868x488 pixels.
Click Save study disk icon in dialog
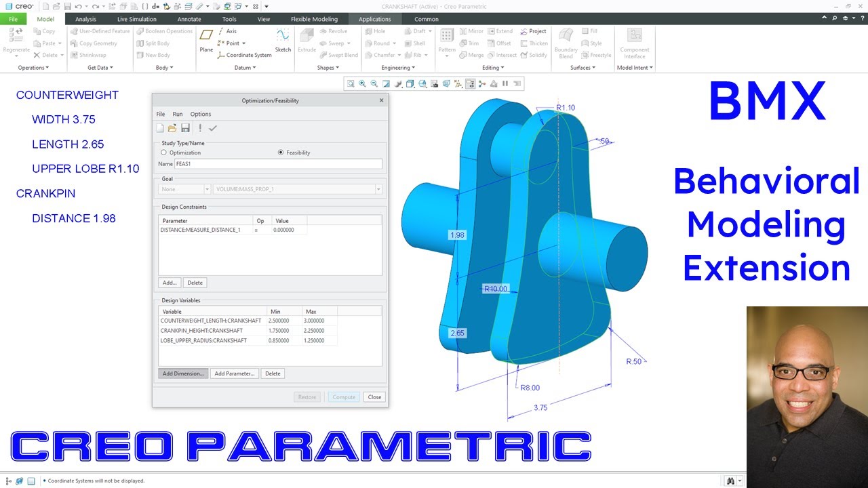185,128
